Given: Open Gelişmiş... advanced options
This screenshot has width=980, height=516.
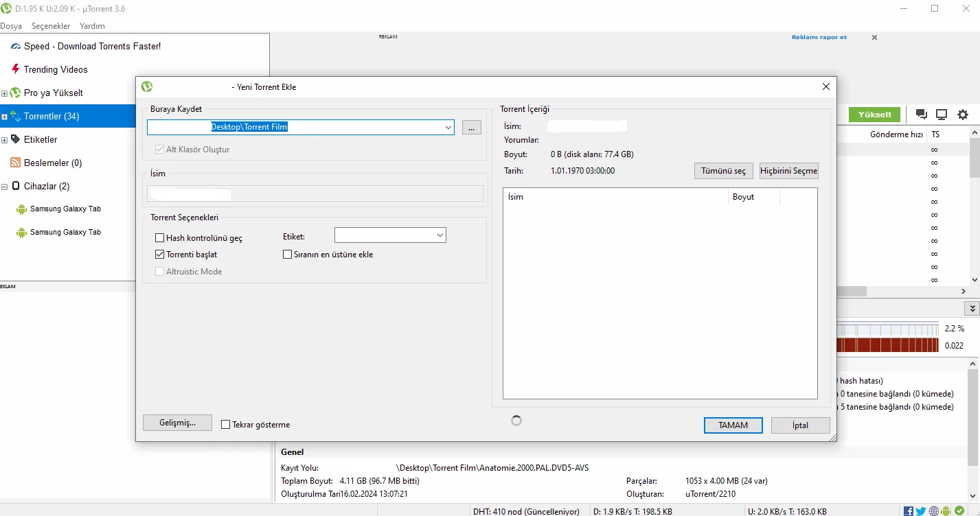Looking at the screenshot, I should pos(177,423).
